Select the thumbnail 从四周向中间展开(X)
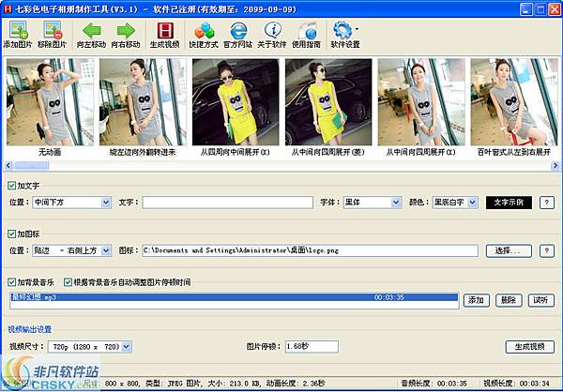 [x=236, y=102]
